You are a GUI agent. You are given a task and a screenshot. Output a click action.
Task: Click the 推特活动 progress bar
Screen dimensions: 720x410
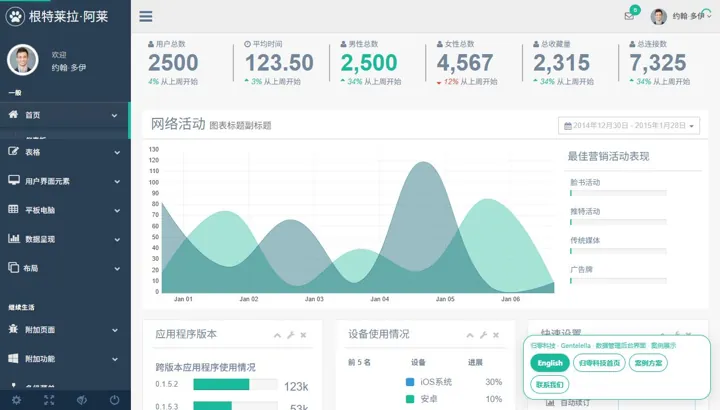pos(618,222)
